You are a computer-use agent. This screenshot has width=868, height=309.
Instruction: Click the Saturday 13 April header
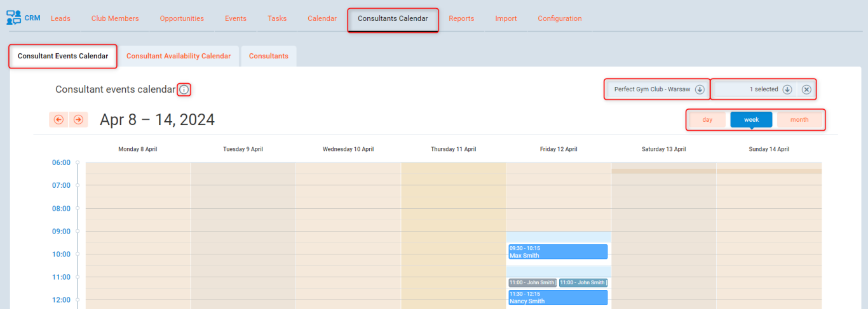tap(664, 149)
